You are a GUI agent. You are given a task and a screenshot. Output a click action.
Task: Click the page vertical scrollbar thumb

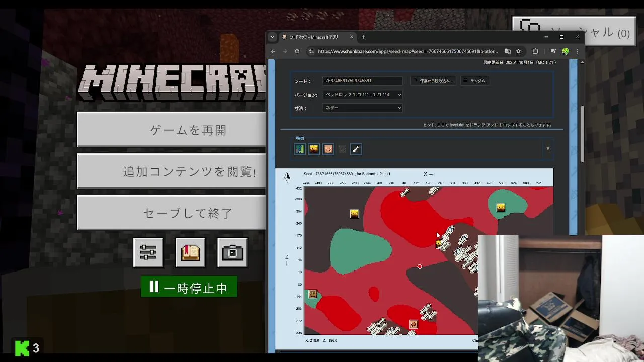pyautogui.click(x=582, y=133)
